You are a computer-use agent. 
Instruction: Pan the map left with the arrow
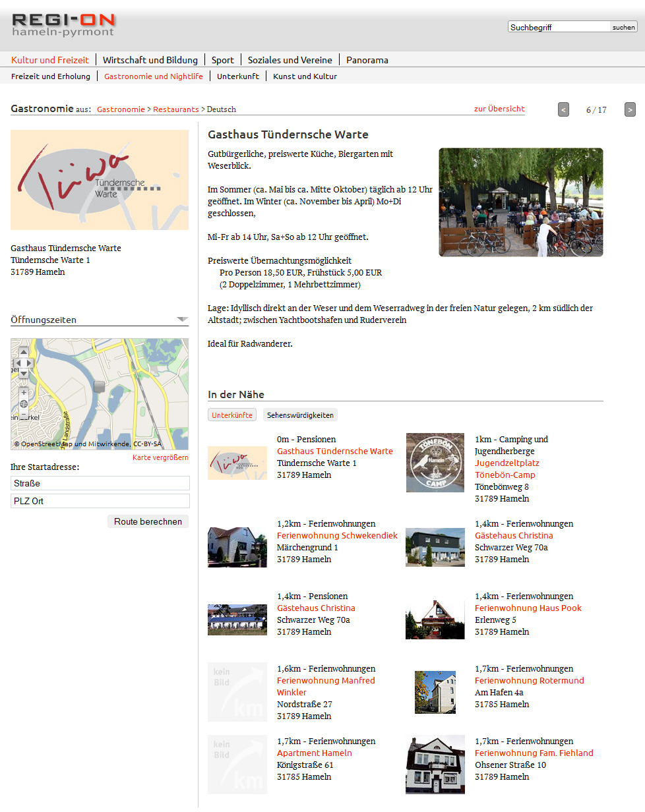pos(18,363)
